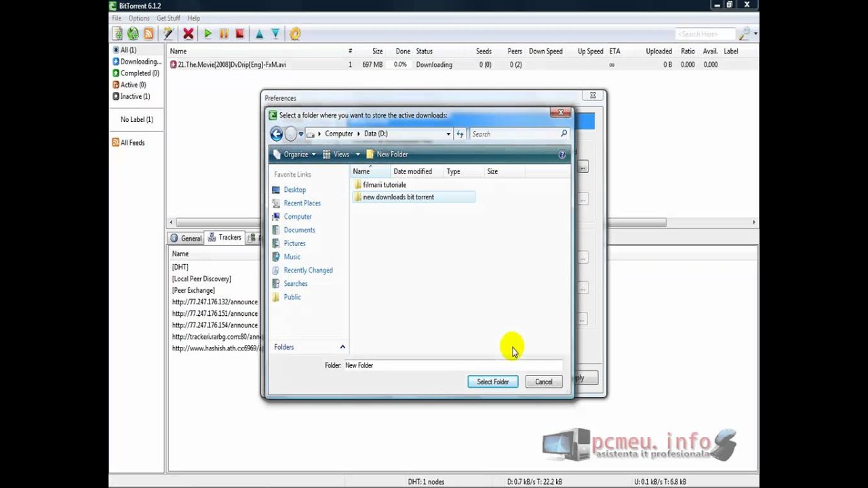Click the New Folder button in dialog toolbar
This screenshot has height=488, width=868.
click(387, 155)
